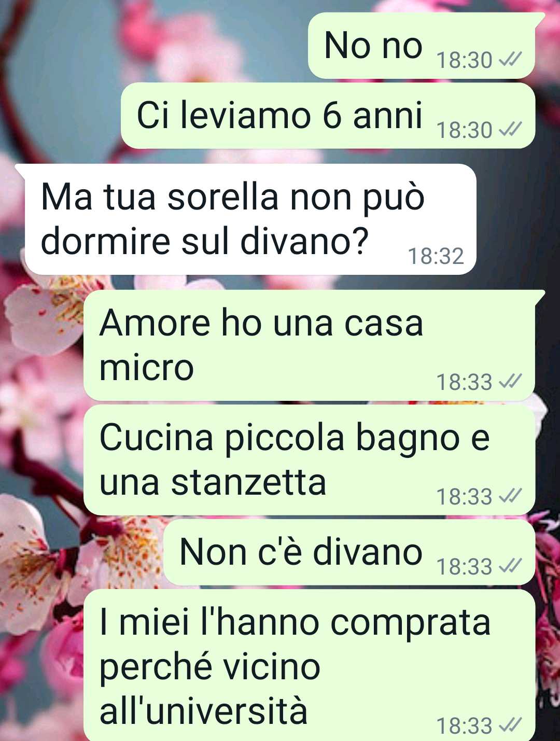Viewport: 560px width, 741px height.
Task: Tap double-check icon on 'Amore ho una casa micro'
Action: click(x=510, y=382)
